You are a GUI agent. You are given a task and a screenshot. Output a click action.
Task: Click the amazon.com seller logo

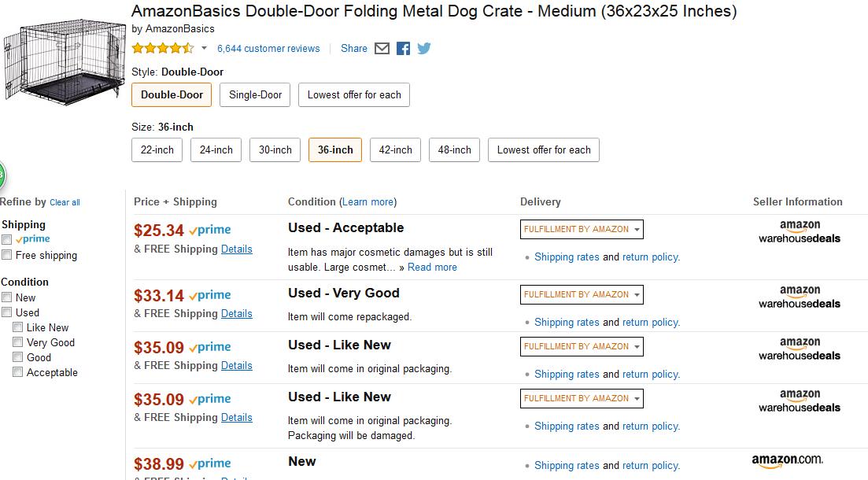point(786,460)
